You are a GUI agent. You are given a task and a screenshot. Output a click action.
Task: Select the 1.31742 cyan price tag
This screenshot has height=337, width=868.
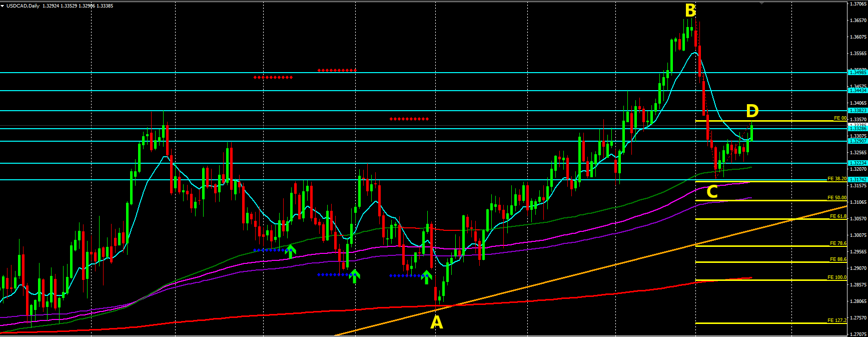click(857, 180)
